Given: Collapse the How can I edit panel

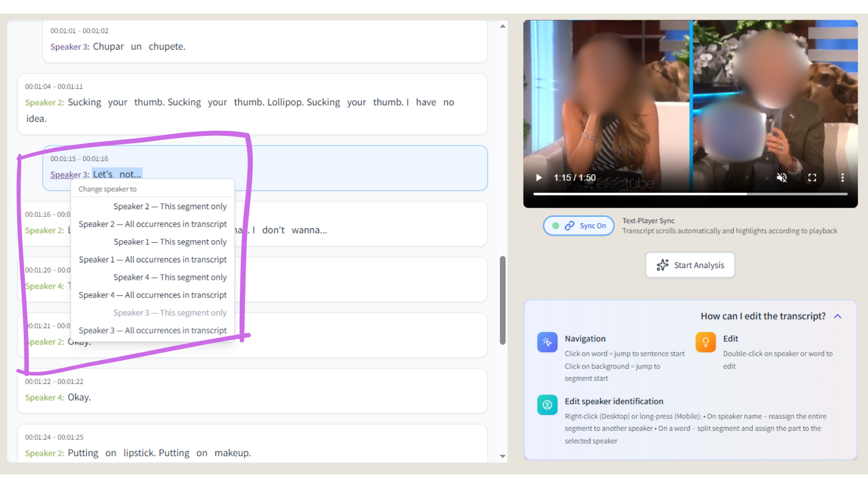Looking at the screenshot, I should point(838,316).
